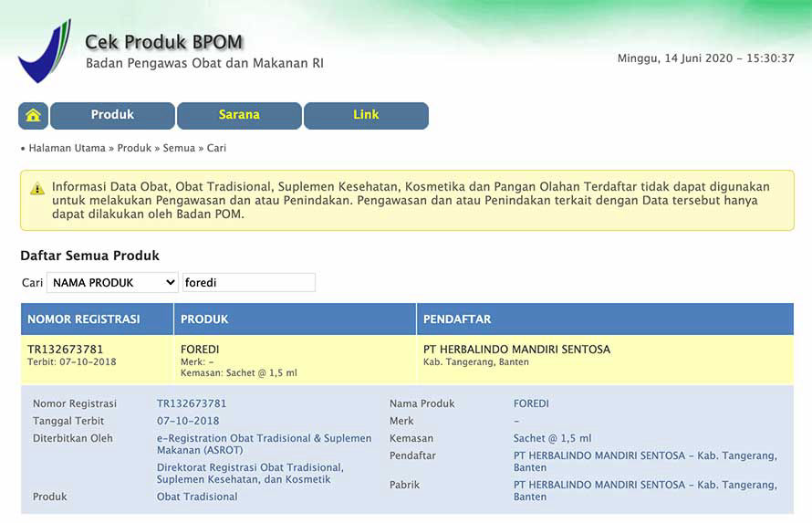Open the Produk menu
Viewport: 812px width, 523px height.
(112, 116)
